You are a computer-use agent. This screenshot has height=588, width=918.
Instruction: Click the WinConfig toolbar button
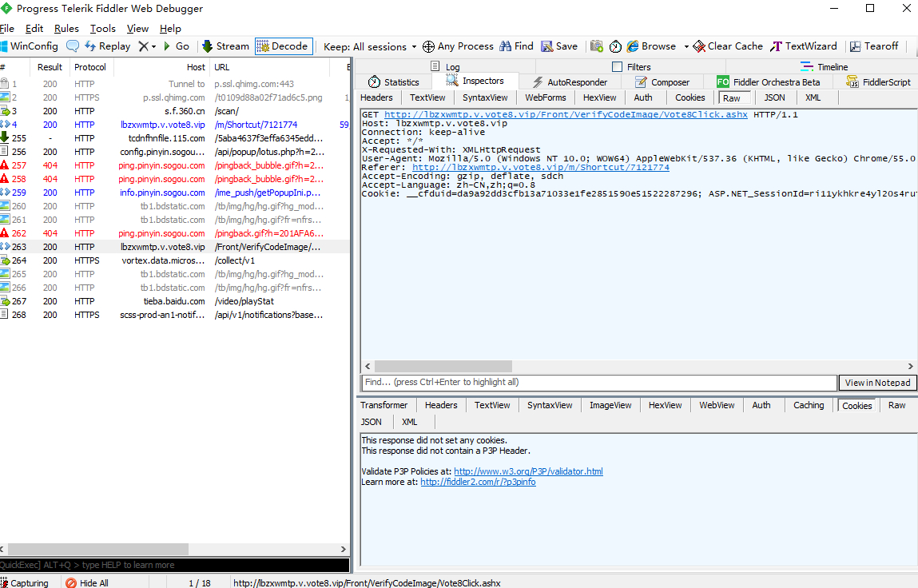pyautogui.click(x=30, y=46)
